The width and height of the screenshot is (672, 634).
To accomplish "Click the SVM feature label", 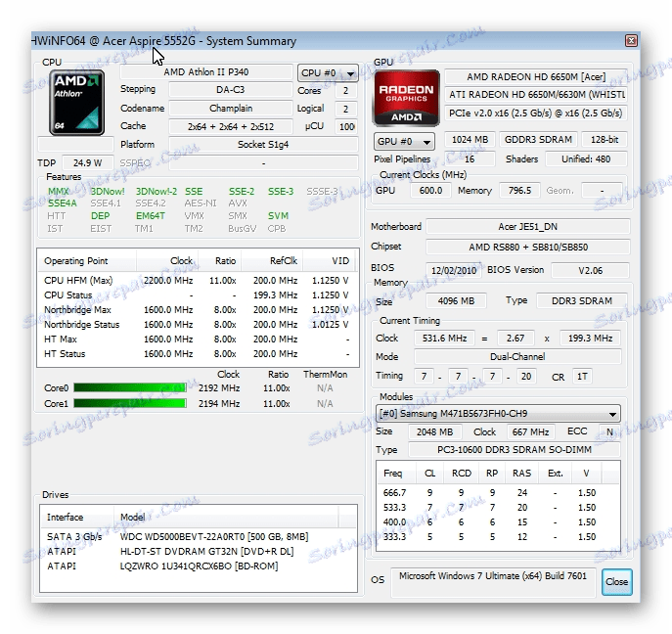I will (x=278, y=215).
